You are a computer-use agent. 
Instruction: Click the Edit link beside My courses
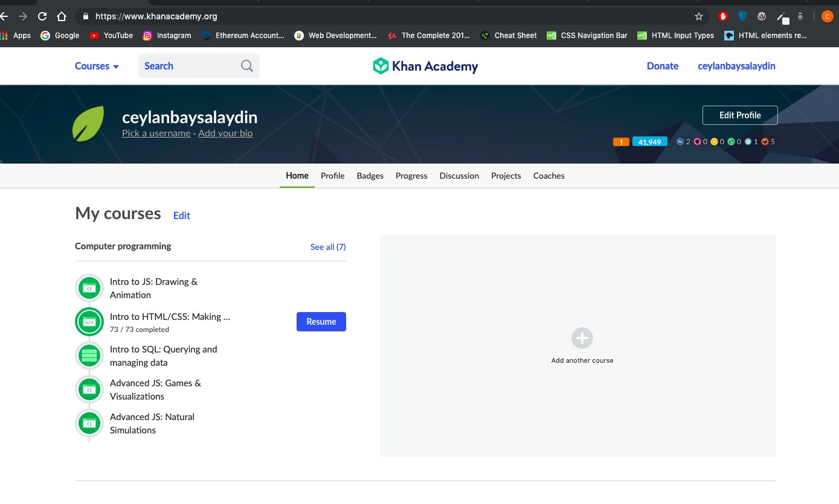(x=182, y=215)
